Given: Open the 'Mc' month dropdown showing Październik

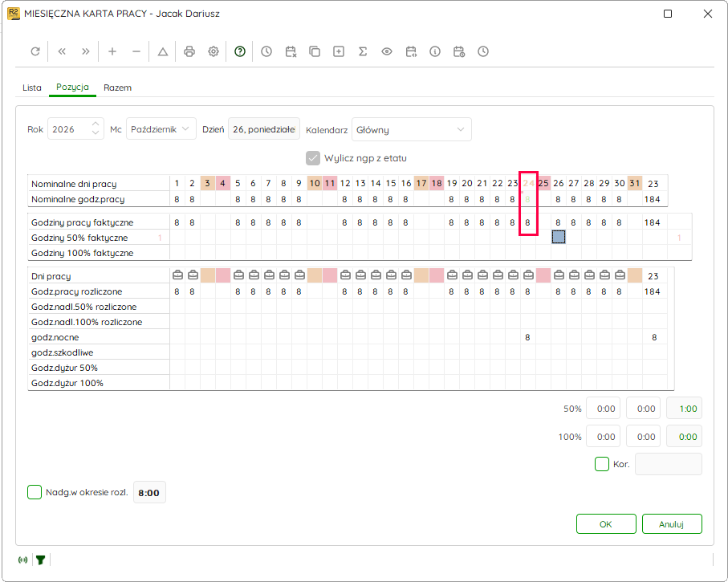Looking at the screenshot, I should (x=161, y=129).
